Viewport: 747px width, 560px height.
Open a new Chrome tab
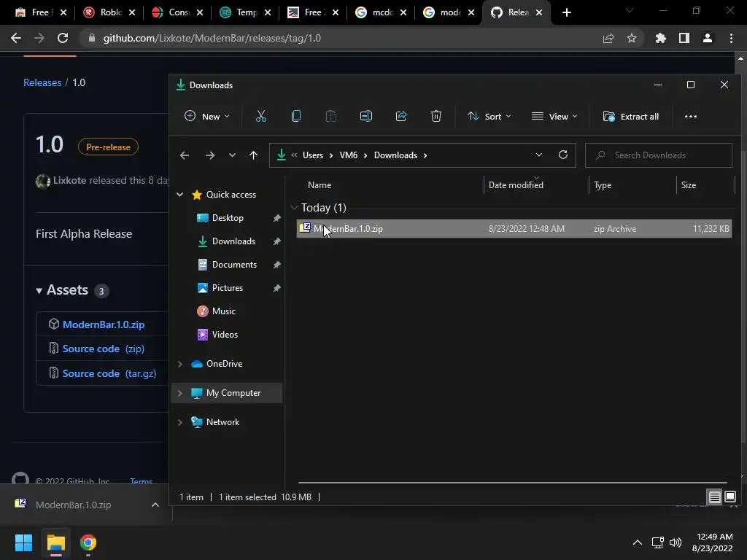click(x=566, y=12)
